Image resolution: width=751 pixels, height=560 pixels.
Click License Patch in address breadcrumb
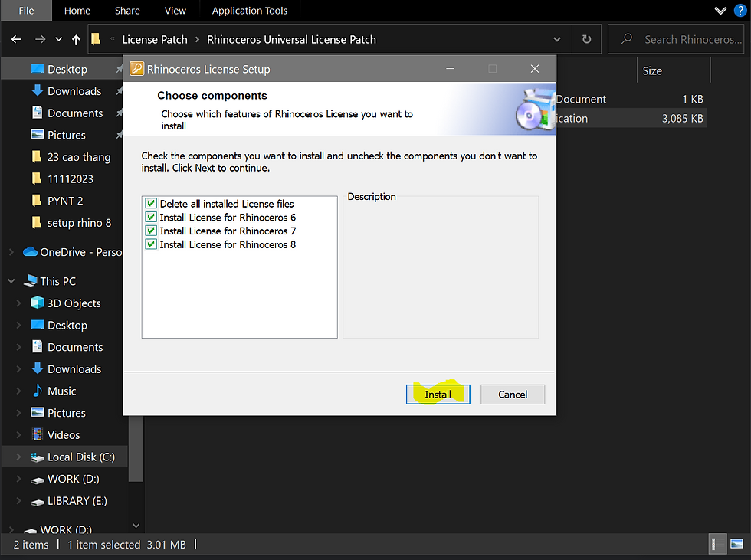155,40
